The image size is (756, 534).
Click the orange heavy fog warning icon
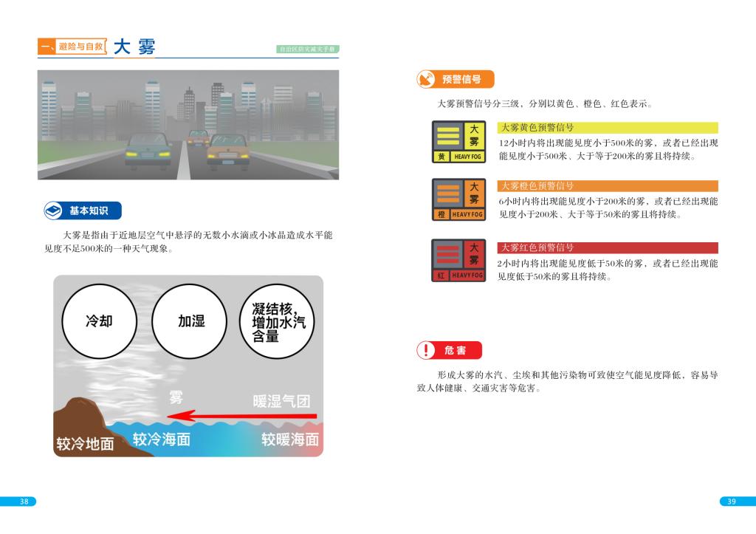458,199
